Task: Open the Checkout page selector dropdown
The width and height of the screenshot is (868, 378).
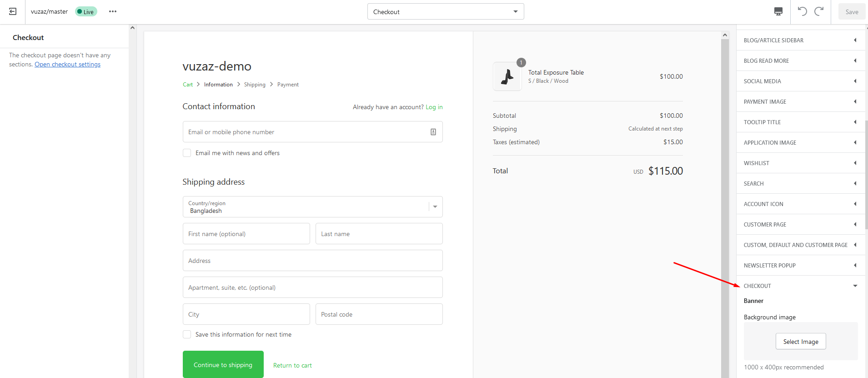Action: (445, 12)
